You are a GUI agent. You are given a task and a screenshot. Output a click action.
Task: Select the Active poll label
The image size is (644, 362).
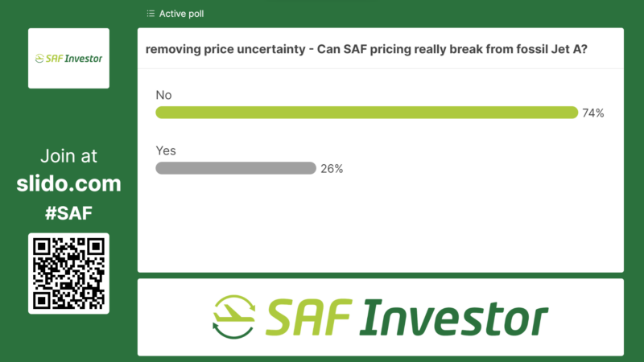point(180,14)
